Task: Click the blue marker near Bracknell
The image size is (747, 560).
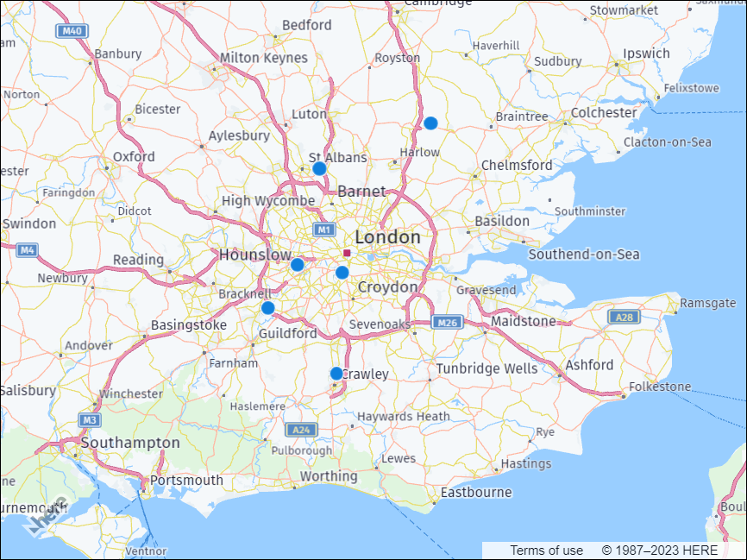Action: pos(267,307)
